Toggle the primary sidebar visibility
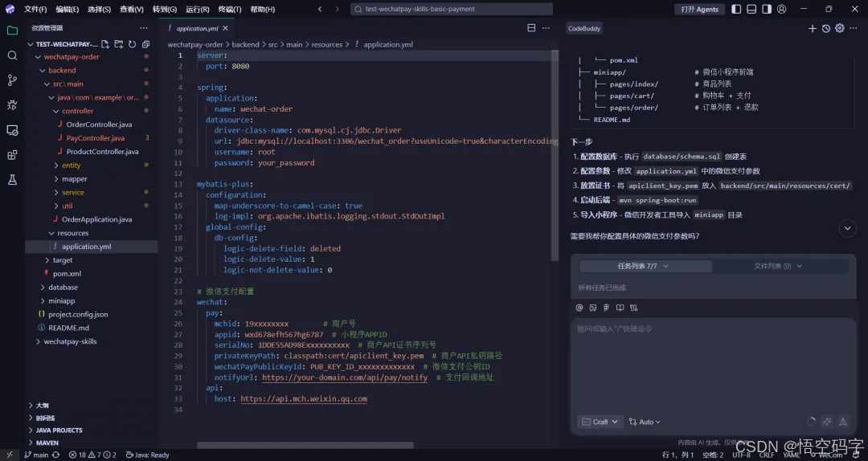Image resolution: width=868 pixels, height=461 pixels. point(736,9)
